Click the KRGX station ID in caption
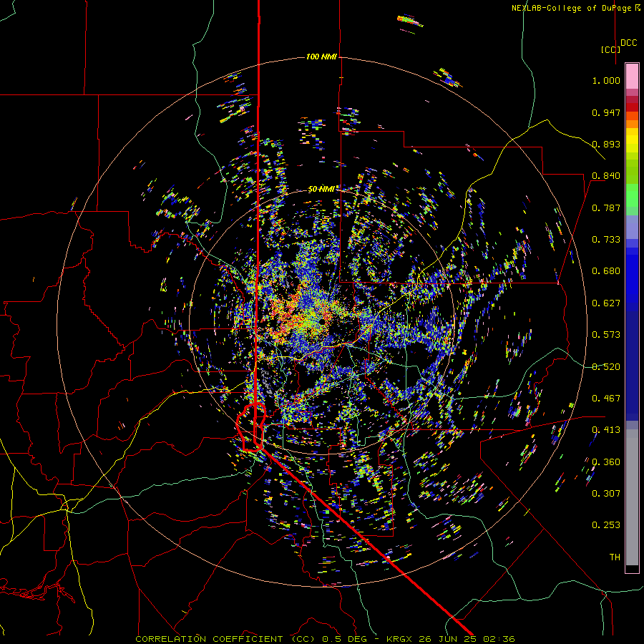Viewport: 644px width, 644px height. 401,639
